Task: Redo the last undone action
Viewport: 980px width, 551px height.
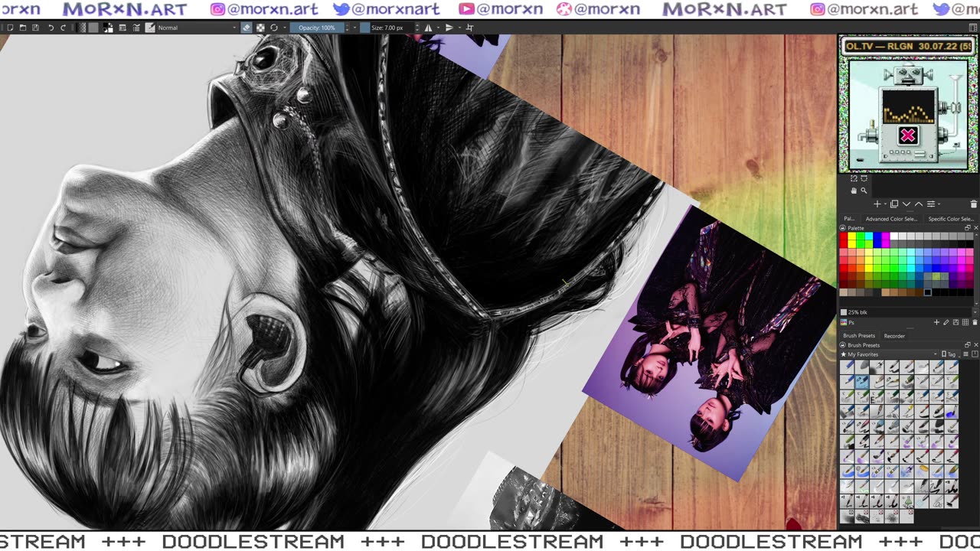Action: [x=64, y=28]
